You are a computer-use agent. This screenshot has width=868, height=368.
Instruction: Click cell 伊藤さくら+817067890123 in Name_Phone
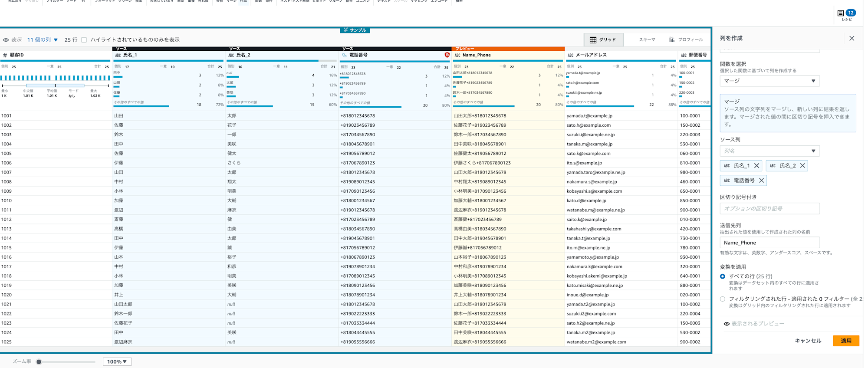point(508,163)
